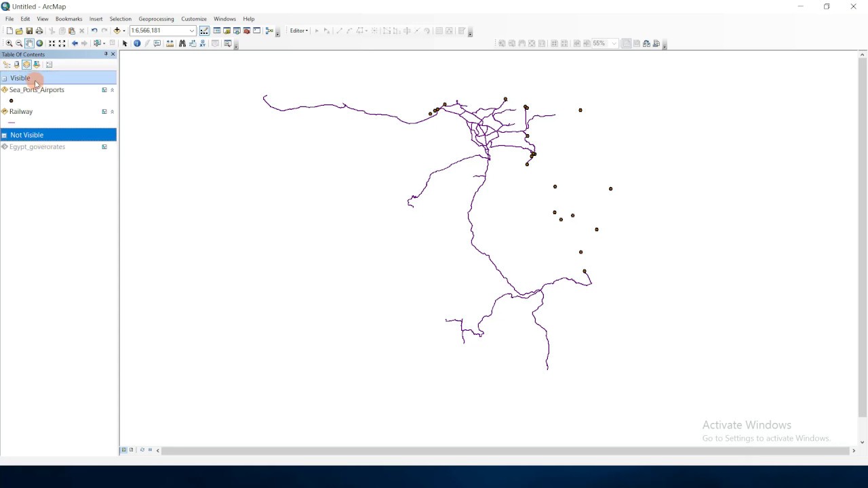Image resolution: width=868 pixels, height=488 pixels.
Task: Print the map
Action: point(39,30)
